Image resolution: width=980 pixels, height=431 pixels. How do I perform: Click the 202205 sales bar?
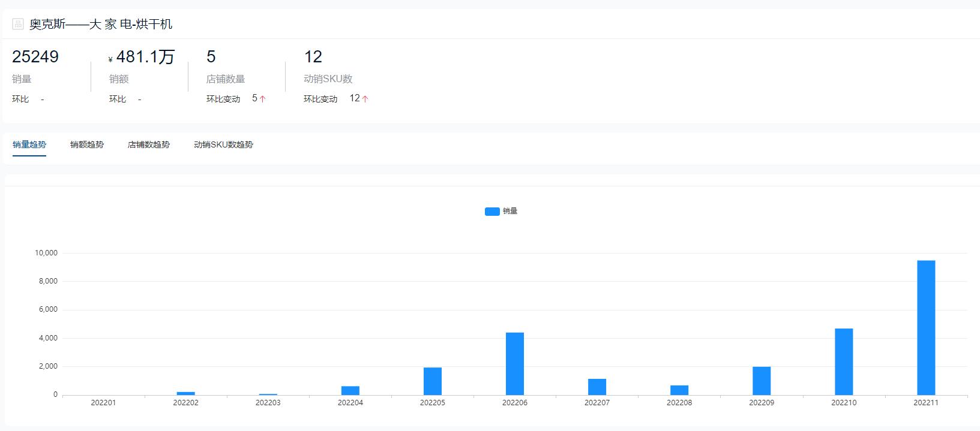433,381
